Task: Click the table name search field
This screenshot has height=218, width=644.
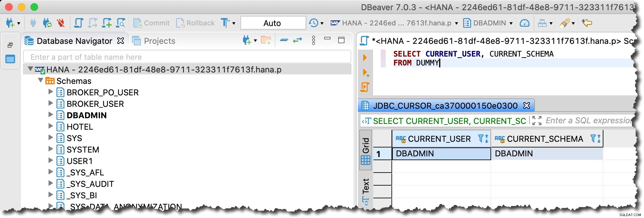Action: tap(187, 57)
